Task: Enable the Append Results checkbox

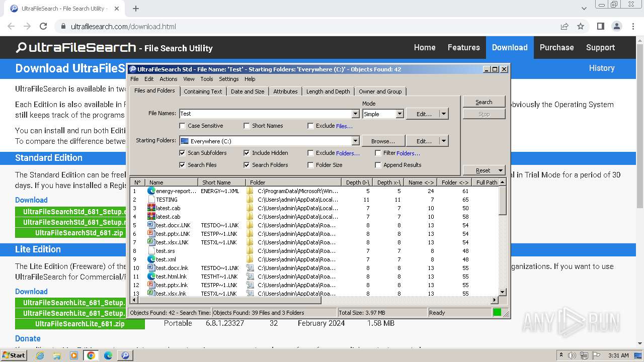Action: point(378,165)
